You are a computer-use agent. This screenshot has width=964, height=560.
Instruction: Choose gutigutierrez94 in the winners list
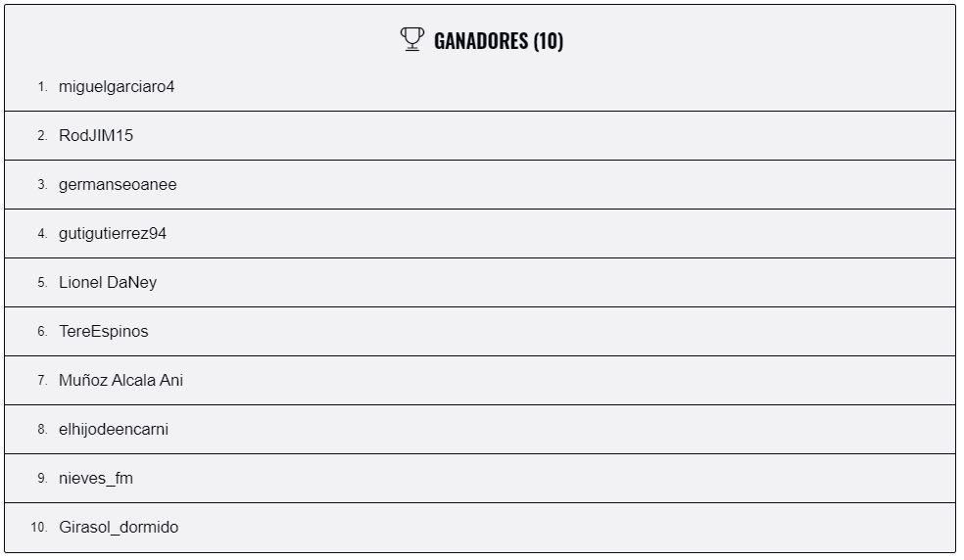click(113, 234)
